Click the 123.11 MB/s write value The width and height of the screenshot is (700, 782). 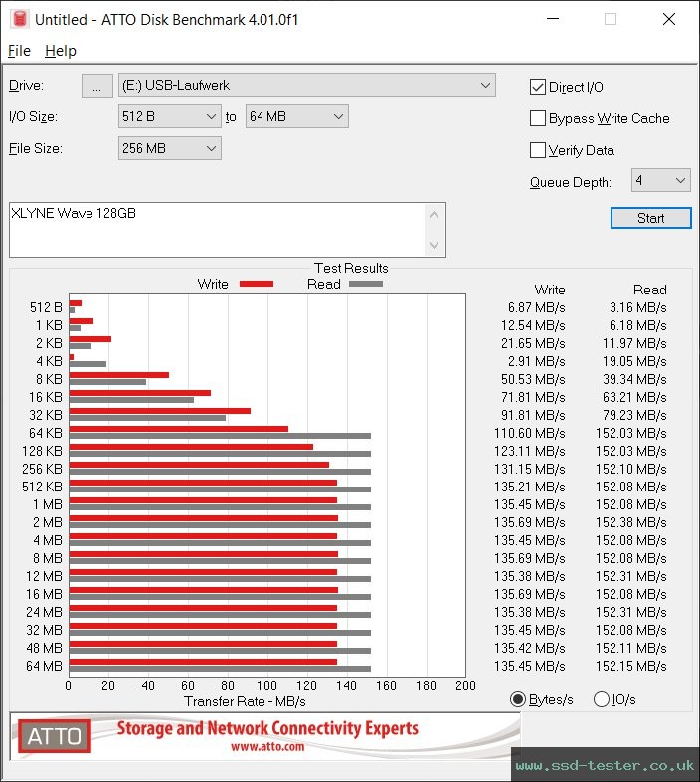click(530, 451)
